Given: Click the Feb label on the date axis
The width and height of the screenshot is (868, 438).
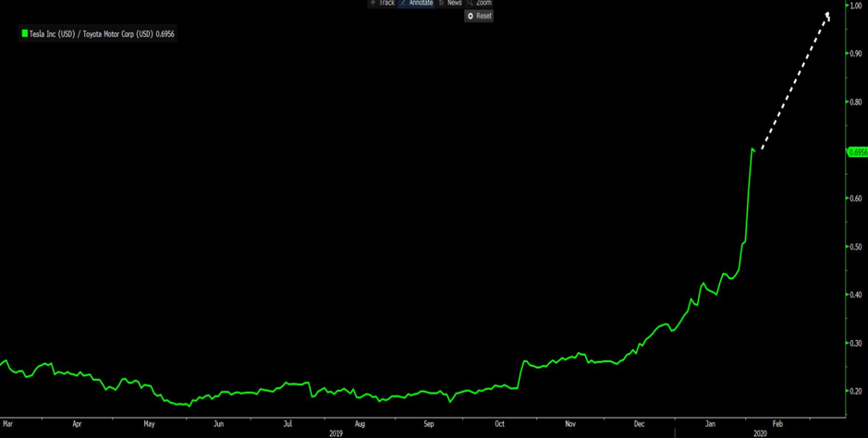Looking at the screenshot, I should (777, 424).
